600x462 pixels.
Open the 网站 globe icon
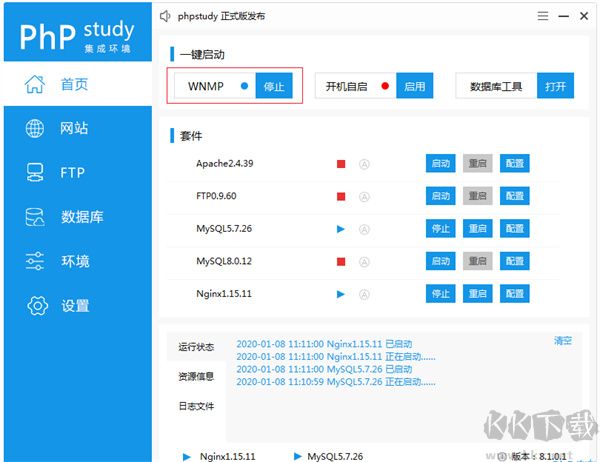pyautogui.click(x=35, y=128)
